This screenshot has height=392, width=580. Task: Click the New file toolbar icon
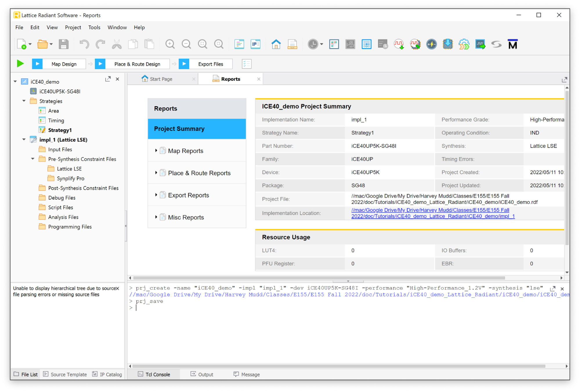point(22,44)
